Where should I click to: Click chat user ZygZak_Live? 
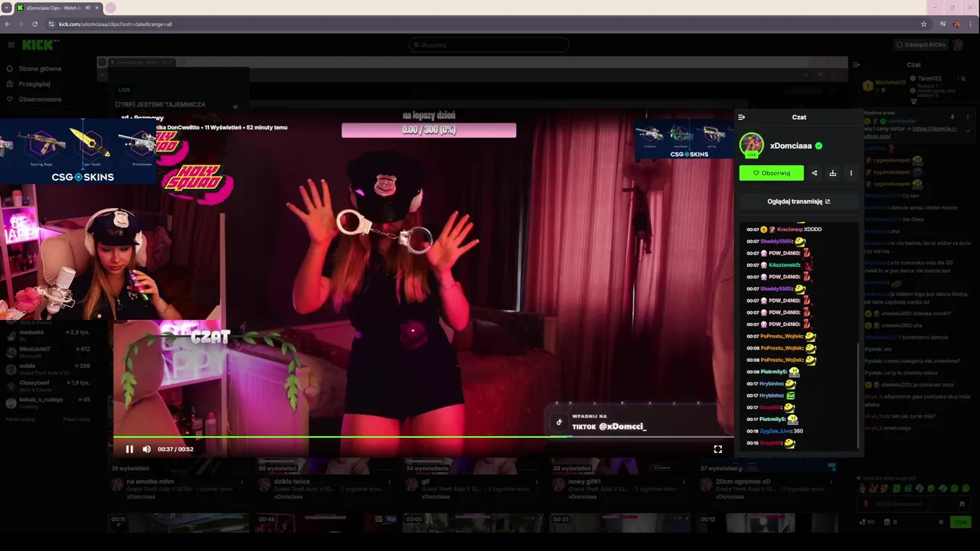click(x=775, y=431)
